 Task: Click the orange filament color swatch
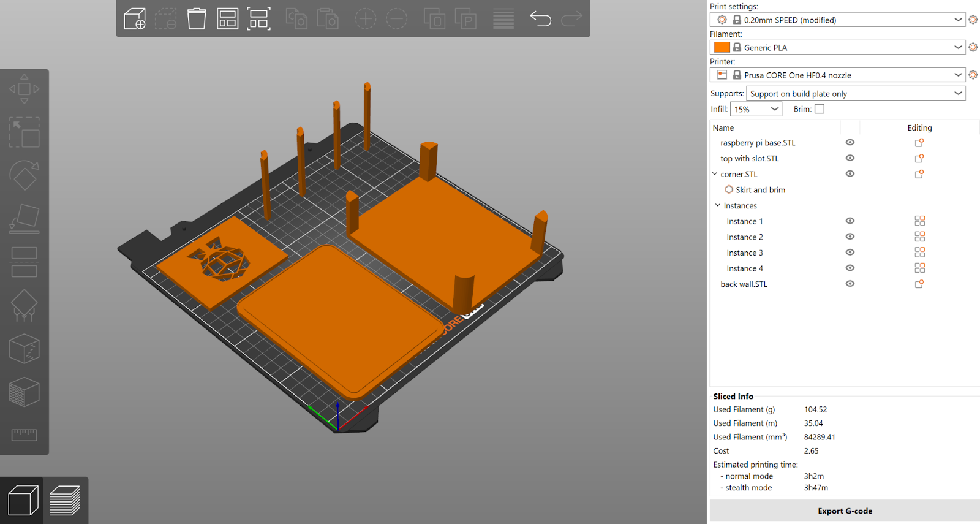point(722,47)
